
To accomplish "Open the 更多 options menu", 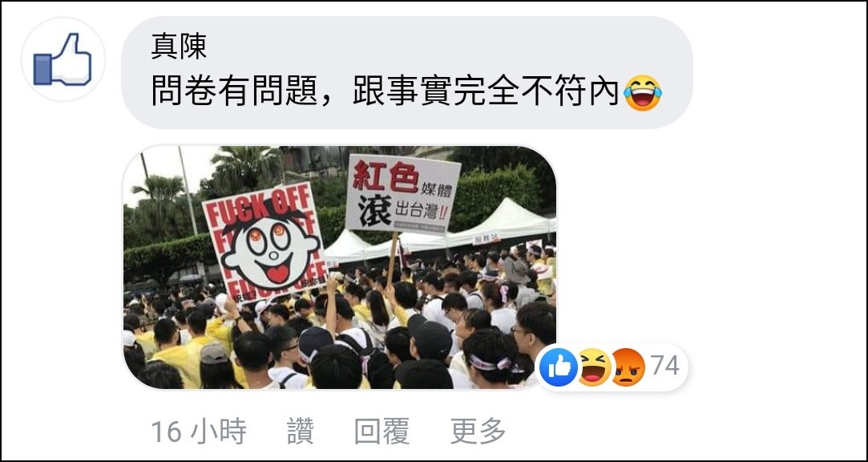I will click(478, 431).
